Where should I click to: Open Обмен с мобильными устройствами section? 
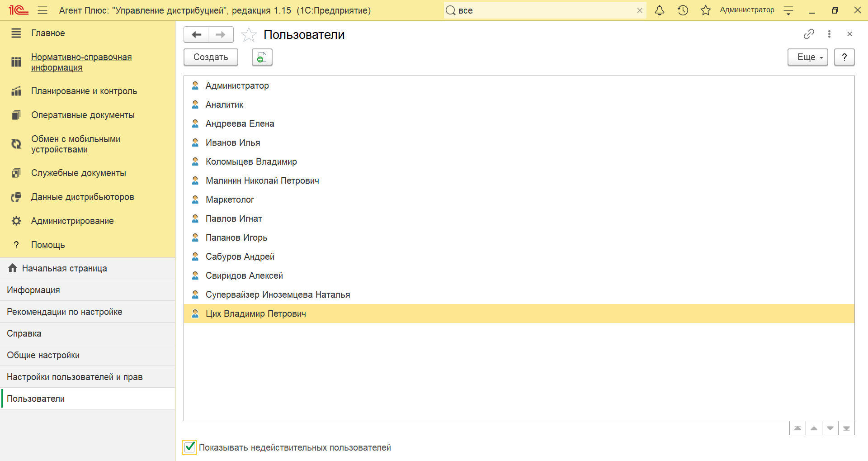[75, 144]
